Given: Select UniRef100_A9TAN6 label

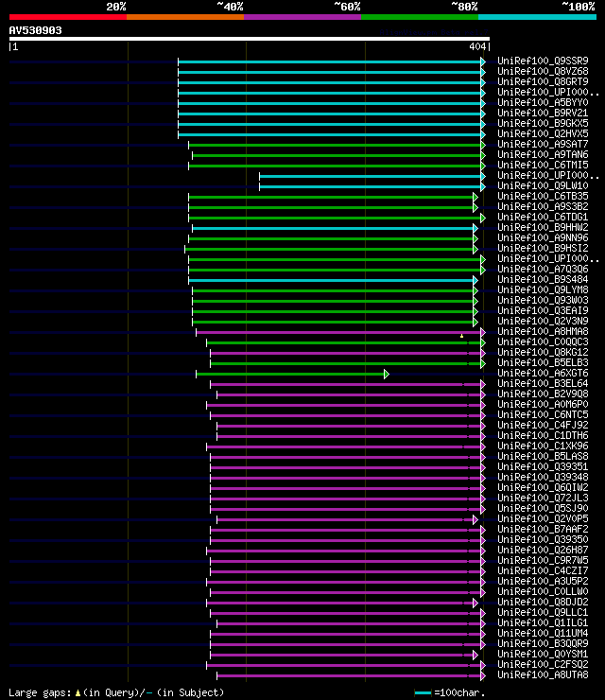Looking at the screenshot, I should click(x=543, y=154).
